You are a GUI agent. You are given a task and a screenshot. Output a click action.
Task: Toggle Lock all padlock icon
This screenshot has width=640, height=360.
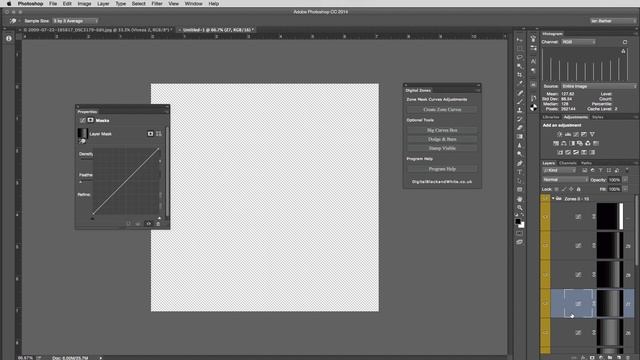578,189
